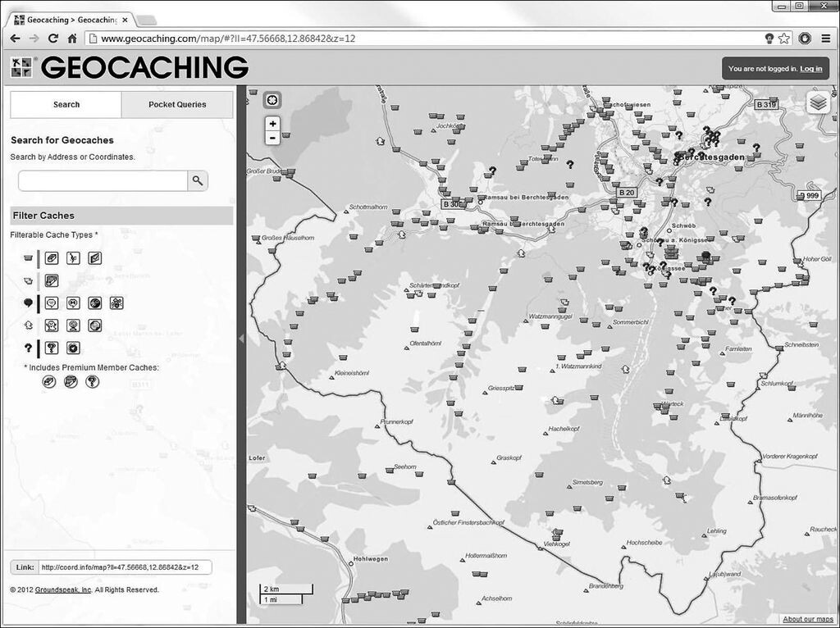Toggle the boxed question-mark Mystery cache filter
Viewport: 840px width, 628px height.
(x=52, y=348)
